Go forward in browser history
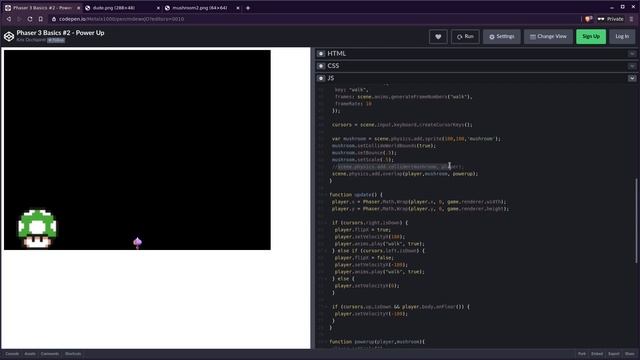Image resolution: width=640 pixels, height=360 pixels. pos(19,19)
